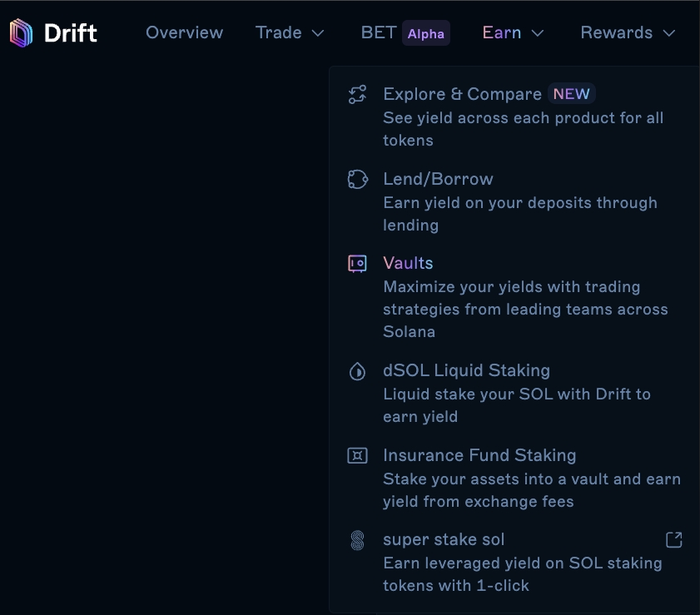The height and width of the screenshot is (615, 700).
Task: Go to the Overview page
Action: [x=184, y=32]
